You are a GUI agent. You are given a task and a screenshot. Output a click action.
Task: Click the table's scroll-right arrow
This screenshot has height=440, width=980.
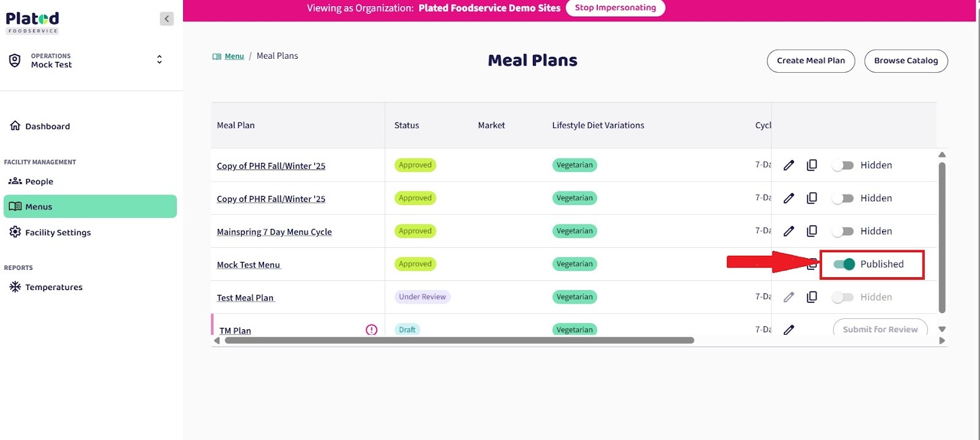pyautogui.click(x=942, y=341)
